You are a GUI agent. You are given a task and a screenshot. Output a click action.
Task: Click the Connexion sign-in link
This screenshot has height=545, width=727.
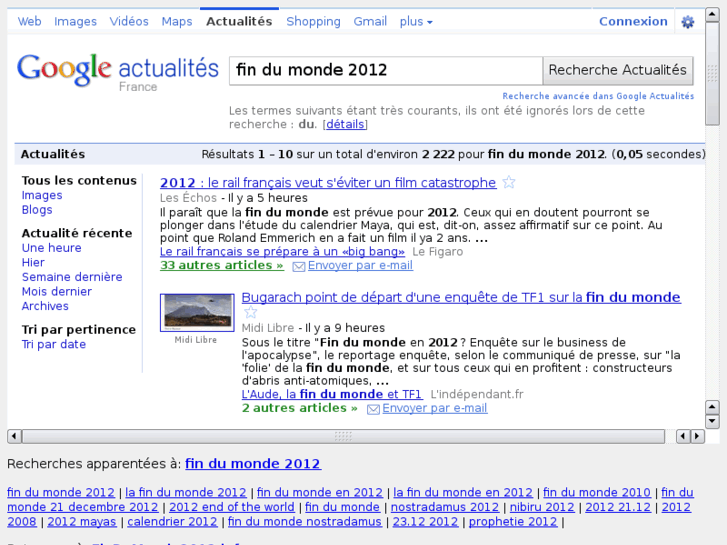(x=633, y=21)
